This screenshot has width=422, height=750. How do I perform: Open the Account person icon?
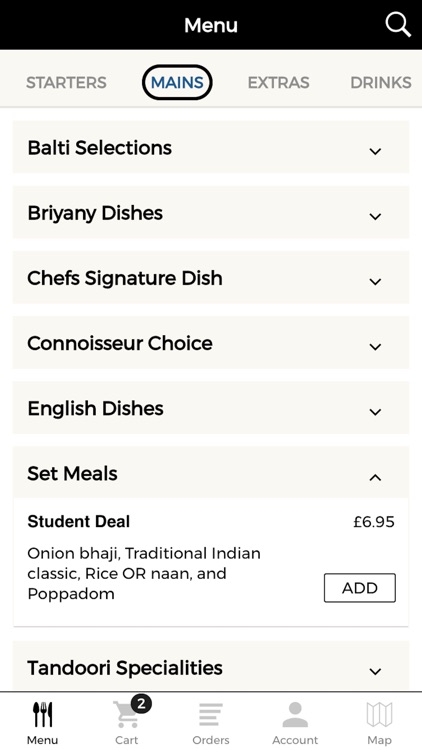pyautogui.click(x=295, y=715)
